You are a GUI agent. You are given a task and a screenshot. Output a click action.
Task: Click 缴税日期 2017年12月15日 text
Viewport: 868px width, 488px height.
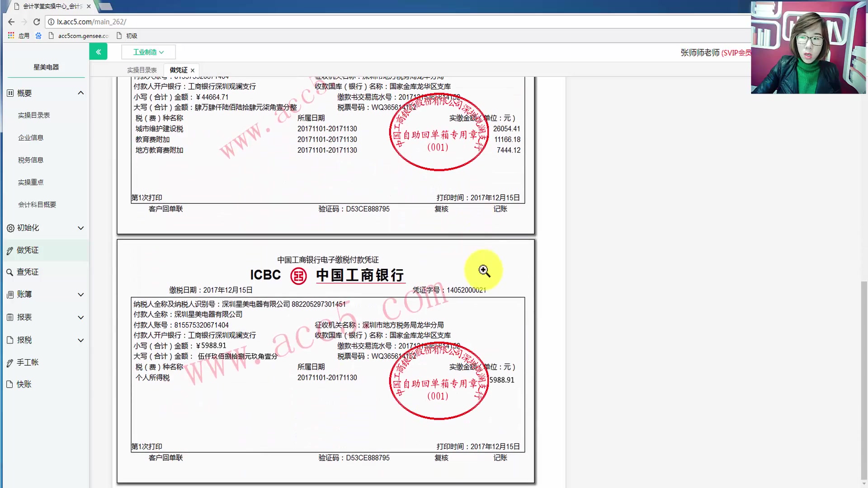click(211, 290)
